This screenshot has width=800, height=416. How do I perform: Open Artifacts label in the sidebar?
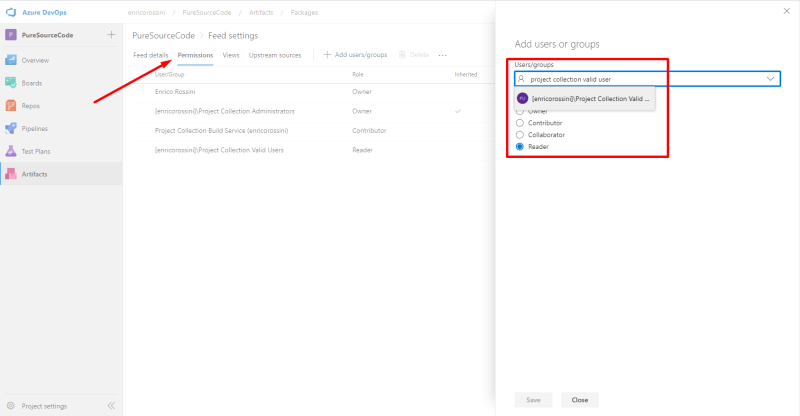click(x=34, y=174)
